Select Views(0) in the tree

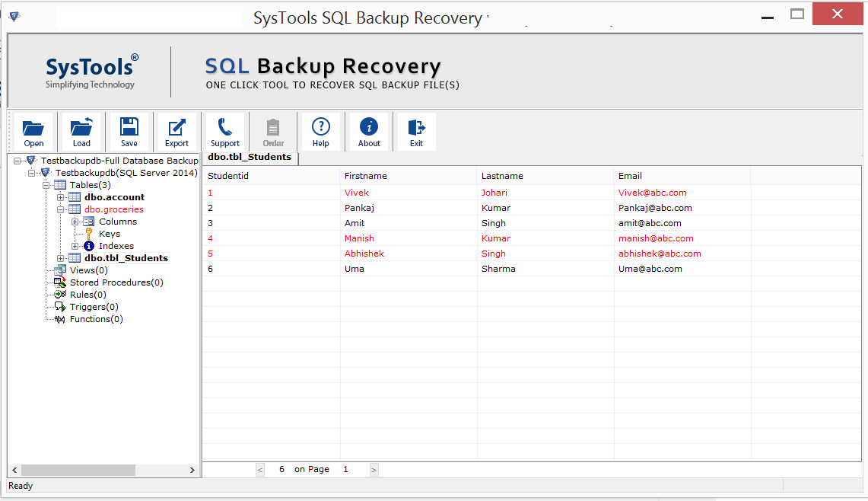[88, 270]
